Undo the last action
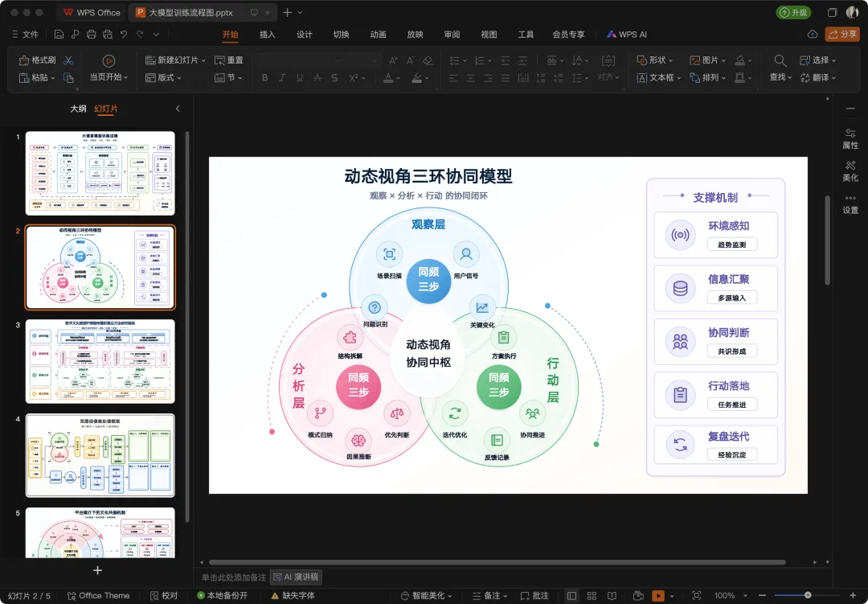This screenshot has width=868, height=604. coord(124,35)
